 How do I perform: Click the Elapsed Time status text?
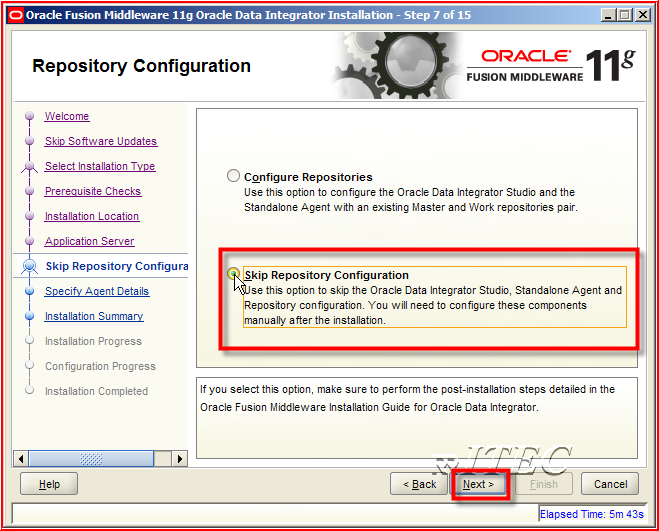point(591,514)
